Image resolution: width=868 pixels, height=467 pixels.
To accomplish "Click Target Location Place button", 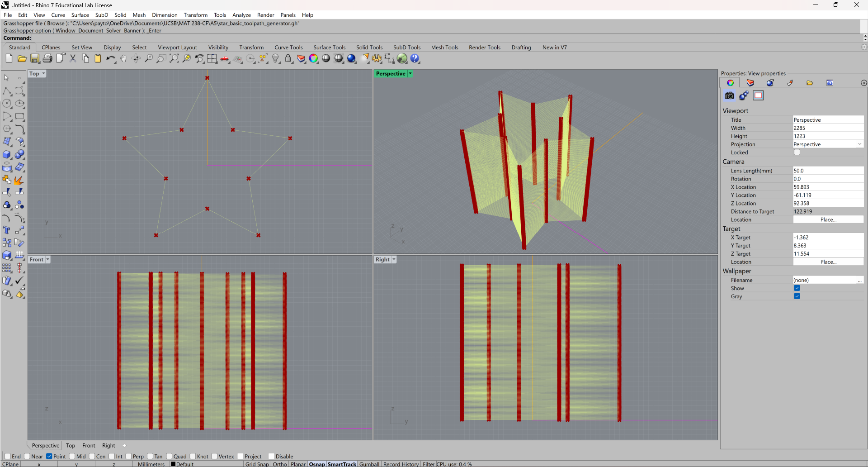I will [x=828, y=262].
